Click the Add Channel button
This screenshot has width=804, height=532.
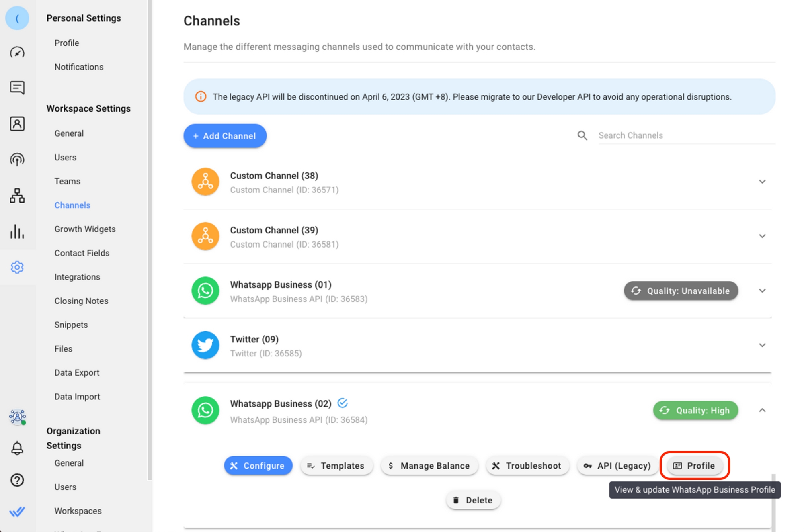click(x=225, y=136)
